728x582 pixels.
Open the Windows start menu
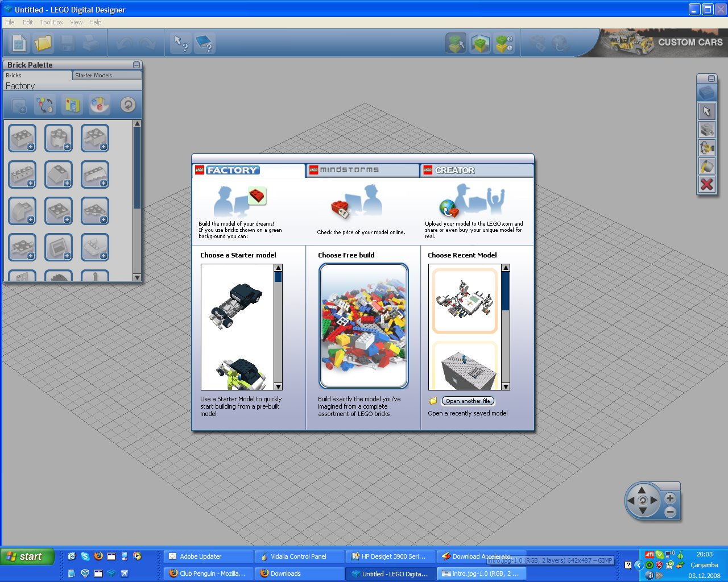click(27, 556)
